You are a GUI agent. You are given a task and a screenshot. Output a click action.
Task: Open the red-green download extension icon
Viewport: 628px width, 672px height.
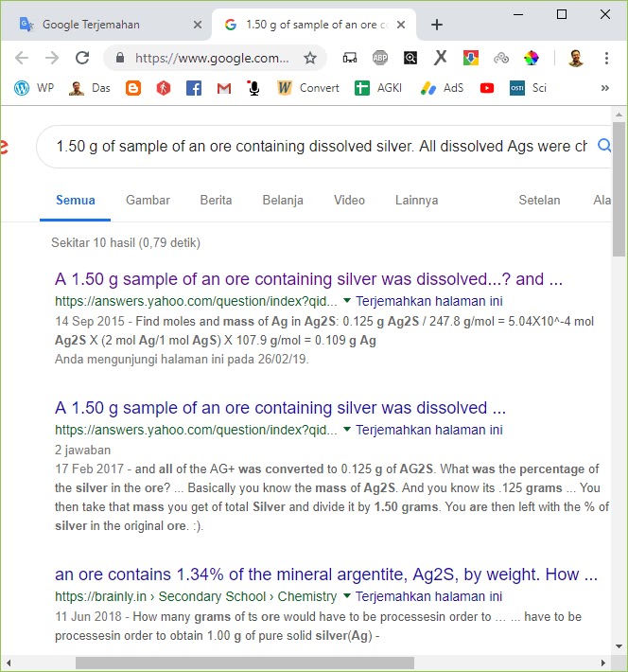[471, 58]
